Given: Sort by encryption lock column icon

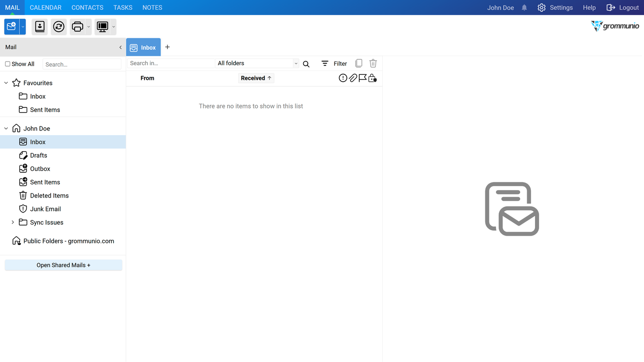Looking at the screenshot, I should click(373, 78).
